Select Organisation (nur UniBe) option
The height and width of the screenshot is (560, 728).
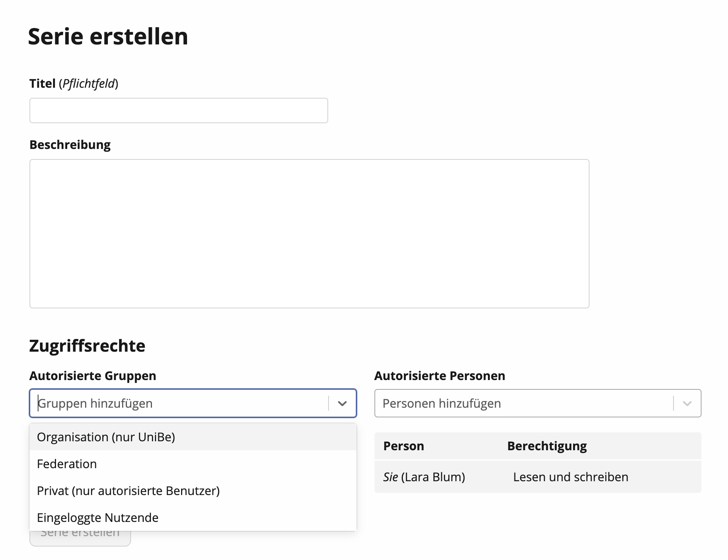[106, 437]
